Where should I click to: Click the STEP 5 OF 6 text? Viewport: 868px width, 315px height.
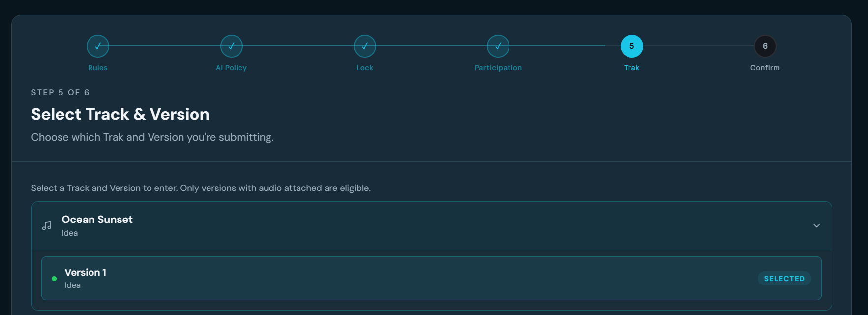[60, 93]
